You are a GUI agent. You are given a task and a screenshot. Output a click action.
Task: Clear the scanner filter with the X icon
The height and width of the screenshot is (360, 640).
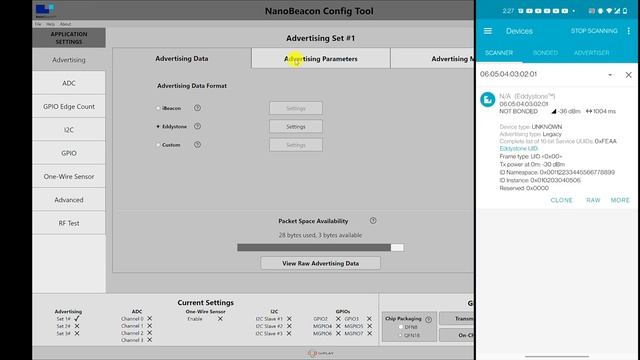point(629,75)
